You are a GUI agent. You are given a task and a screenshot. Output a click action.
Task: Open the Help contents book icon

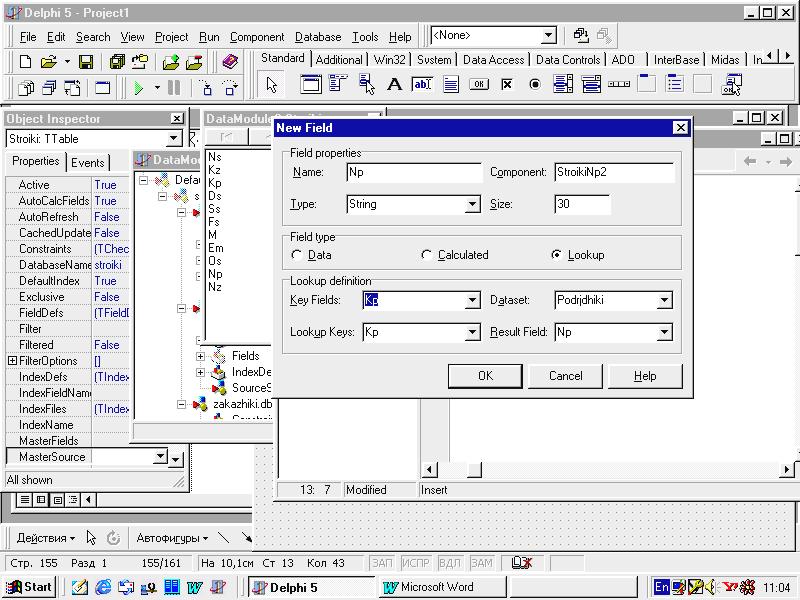231,62
